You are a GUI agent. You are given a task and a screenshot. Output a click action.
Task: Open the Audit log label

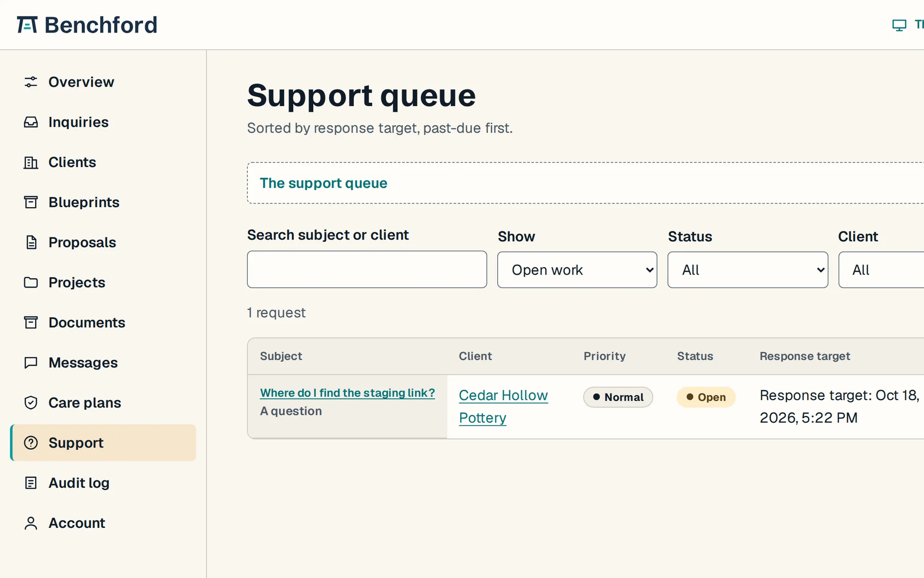click(79, 483)
